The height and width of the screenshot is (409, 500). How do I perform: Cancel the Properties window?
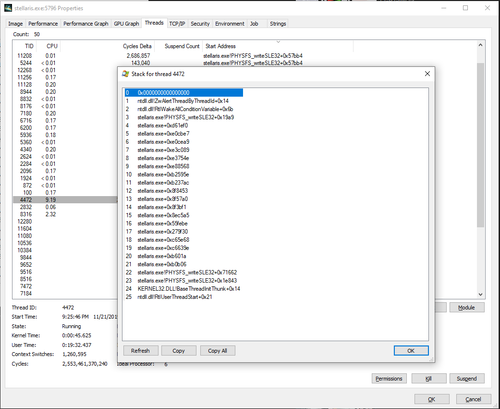pyautogui.click(x=473, y=399)
